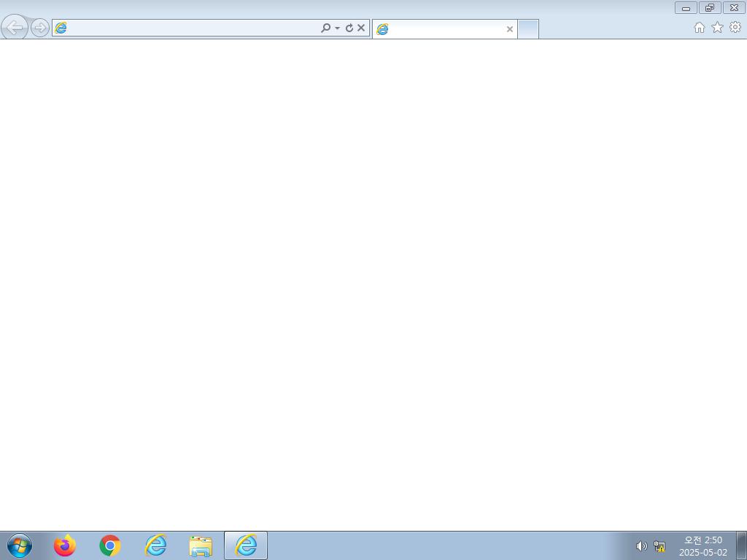Screen dimensions: 747x560
Task: Open the clock showing 오전 2:50
Action: click(x=703, y=546)
